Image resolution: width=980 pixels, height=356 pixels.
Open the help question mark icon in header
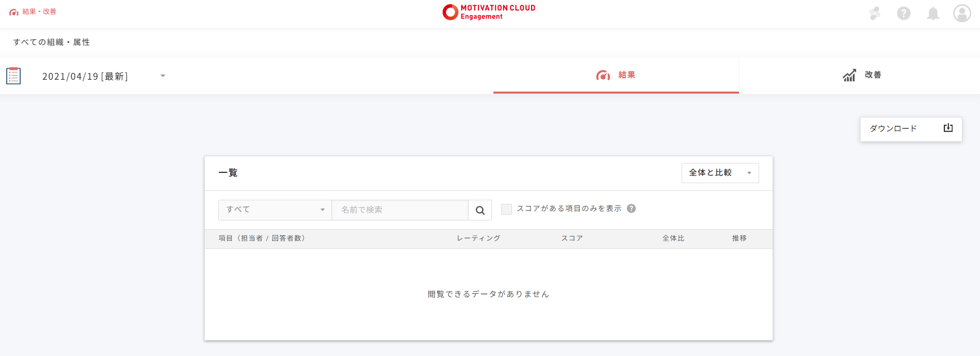[903, 13]
